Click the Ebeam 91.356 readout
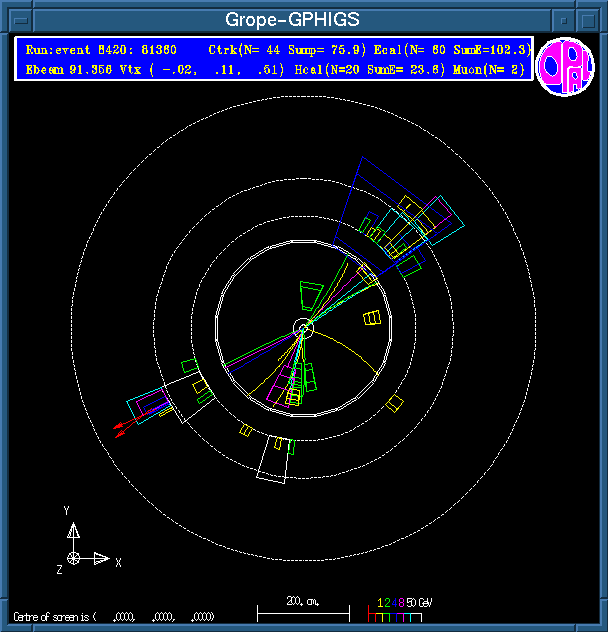The height and width of the screenshot is (632, 608). tap(71, 69)
